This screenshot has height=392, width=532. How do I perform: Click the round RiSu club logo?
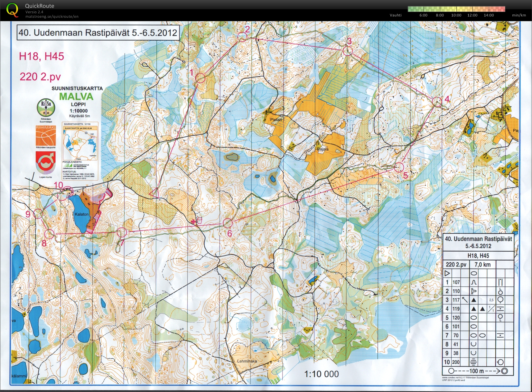coord(46,108)
